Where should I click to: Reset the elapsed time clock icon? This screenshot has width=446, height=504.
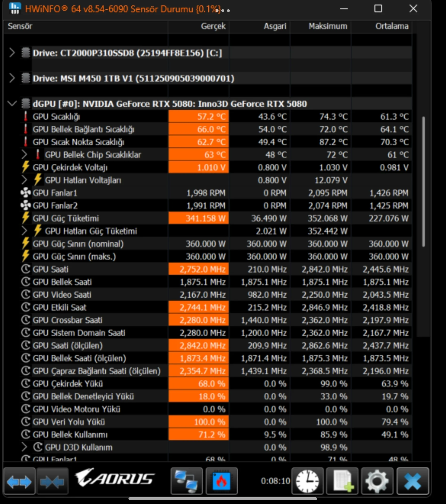point(307,481)
